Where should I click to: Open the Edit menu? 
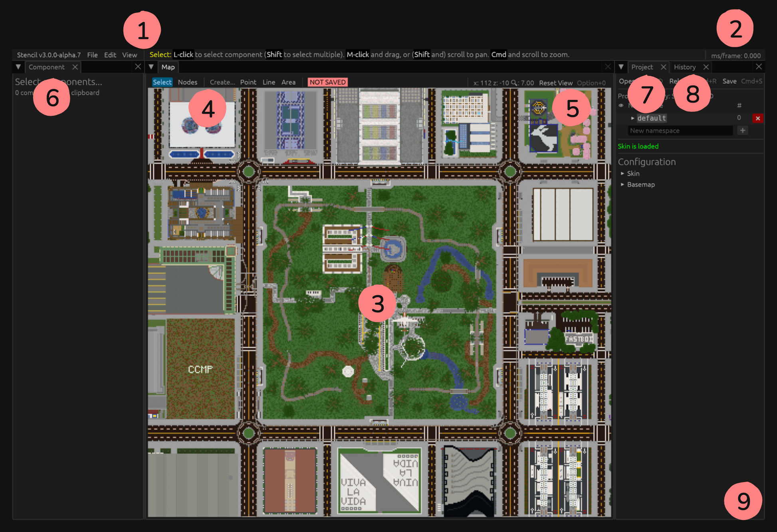pyautogui.click(x=110, y=55)
